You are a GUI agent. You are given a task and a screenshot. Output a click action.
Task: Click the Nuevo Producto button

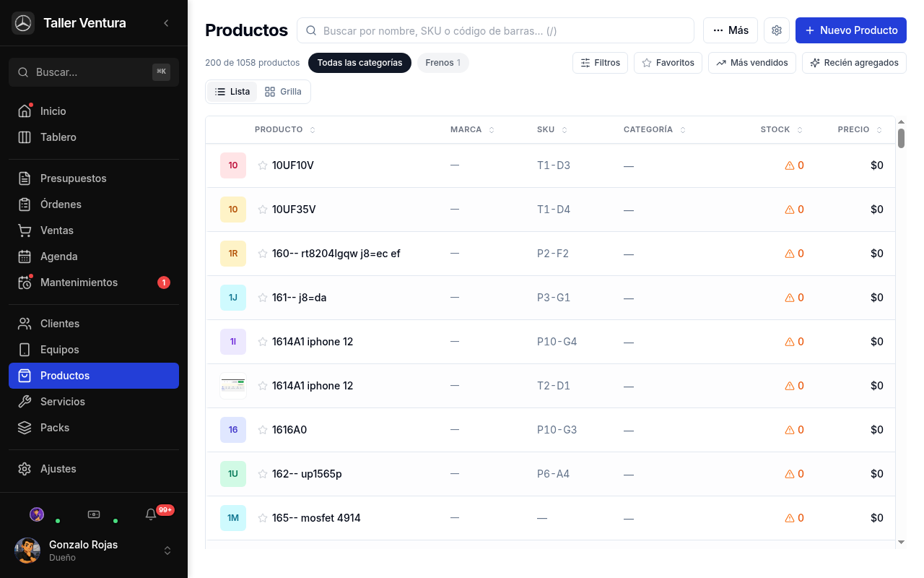click(x=851, y=30)
